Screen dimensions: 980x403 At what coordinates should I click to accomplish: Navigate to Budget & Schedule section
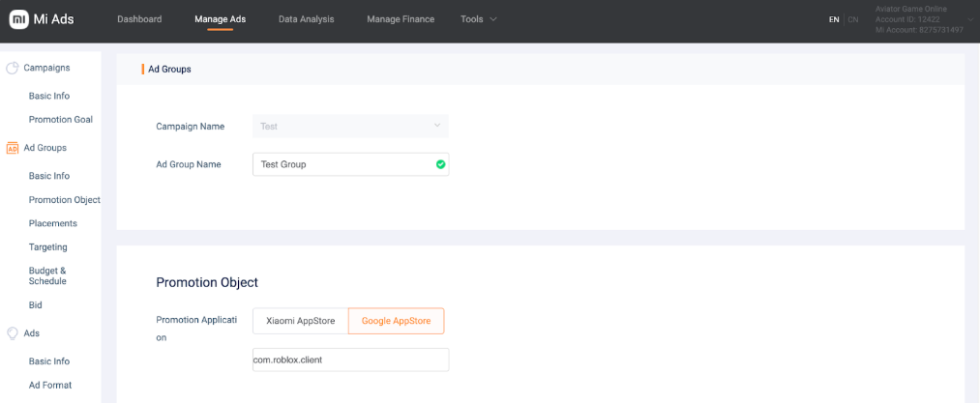(x=47, y=275)
